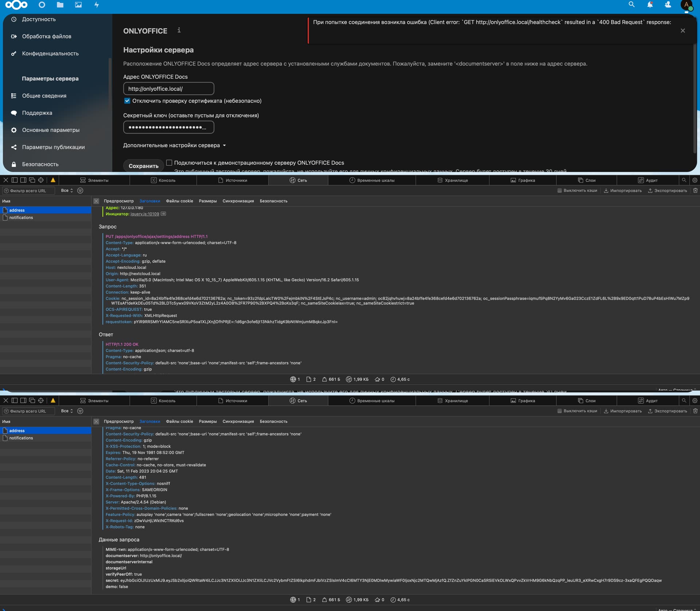Activate the element selection crosshair in the upper inspector
Image resolution: width=700 pixels, height=611 pixels.
(x=41, y=180)
